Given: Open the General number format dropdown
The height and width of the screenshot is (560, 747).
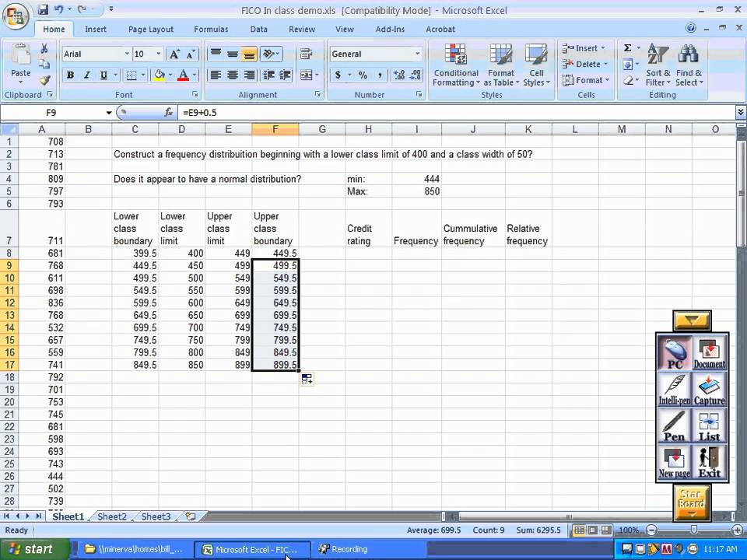Looking at the screenshot, I should 417,54.
